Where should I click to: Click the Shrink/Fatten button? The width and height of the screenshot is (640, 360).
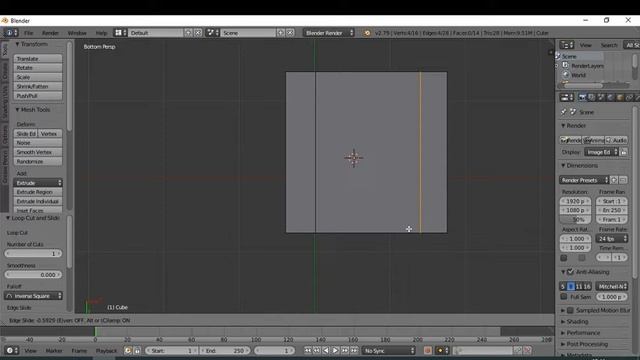click(x=38, y=87)
